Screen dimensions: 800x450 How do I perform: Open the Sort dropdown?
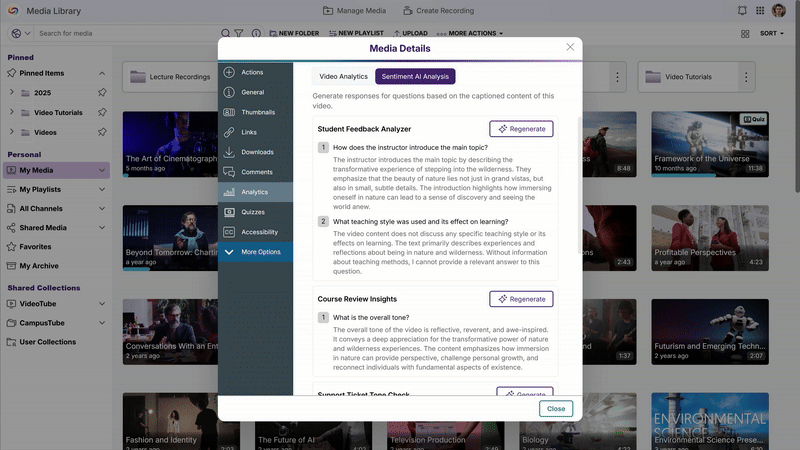772,33
